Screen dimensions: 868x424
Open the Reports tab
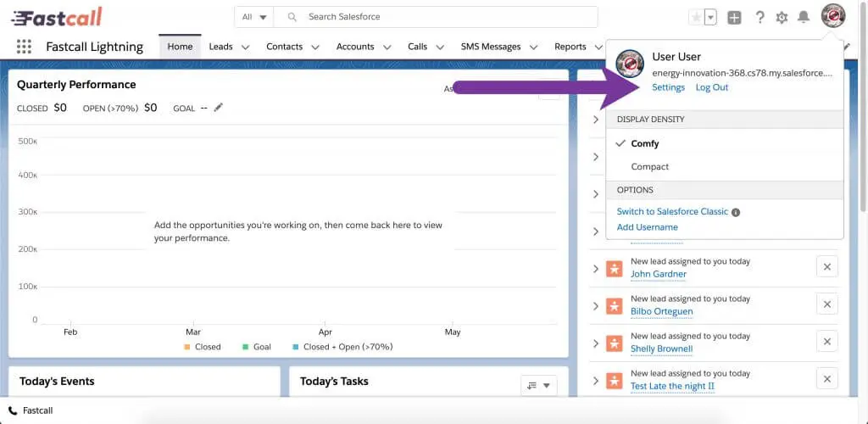(570, 47)
